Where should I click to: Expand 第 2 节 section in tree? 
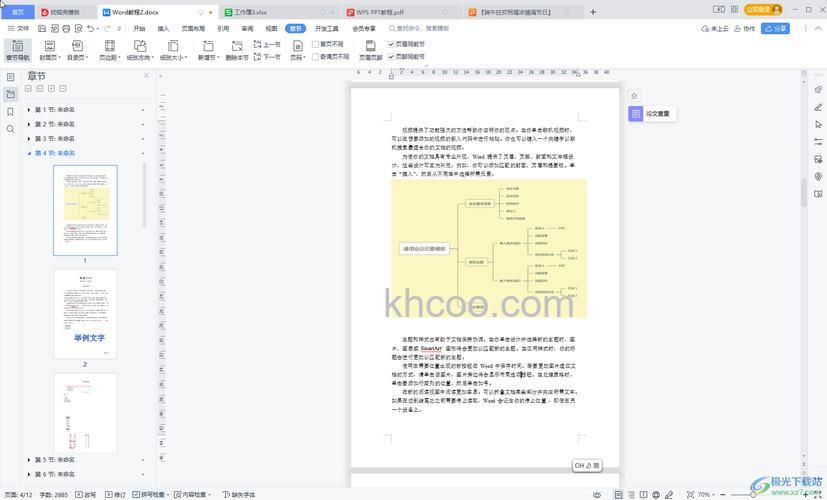pyautogui.click(x=29, y=124)
